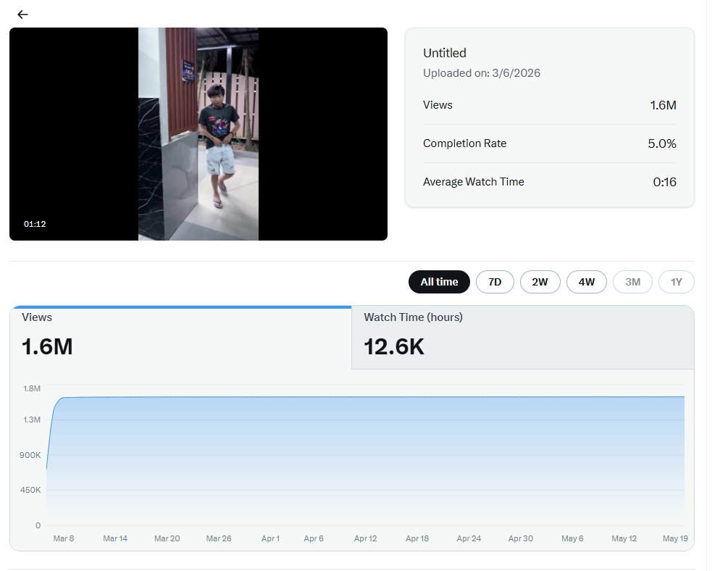
Task: Click the Mar 8 axis label
Action: tap(64, 538)
